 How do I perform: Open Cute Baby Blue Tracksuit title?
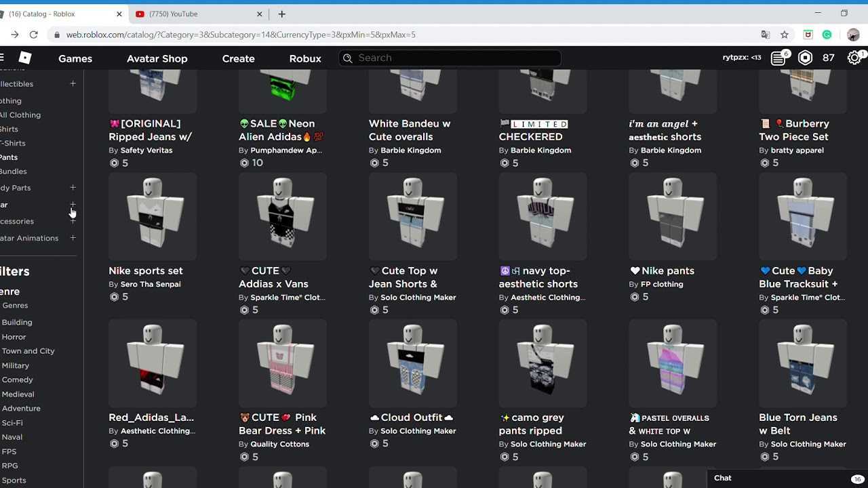pyautogui.click(x=799, y=277)
